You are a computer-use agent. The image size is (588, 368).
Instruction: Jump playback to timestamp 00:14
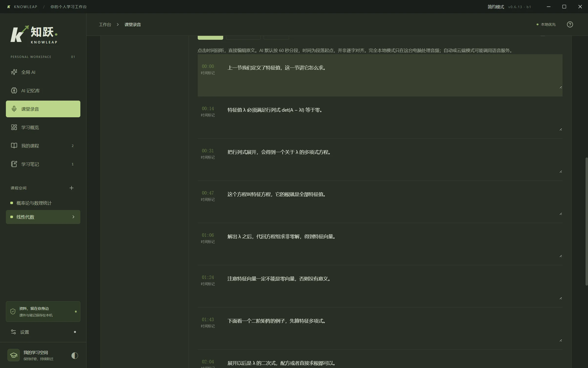coord(208,108)
